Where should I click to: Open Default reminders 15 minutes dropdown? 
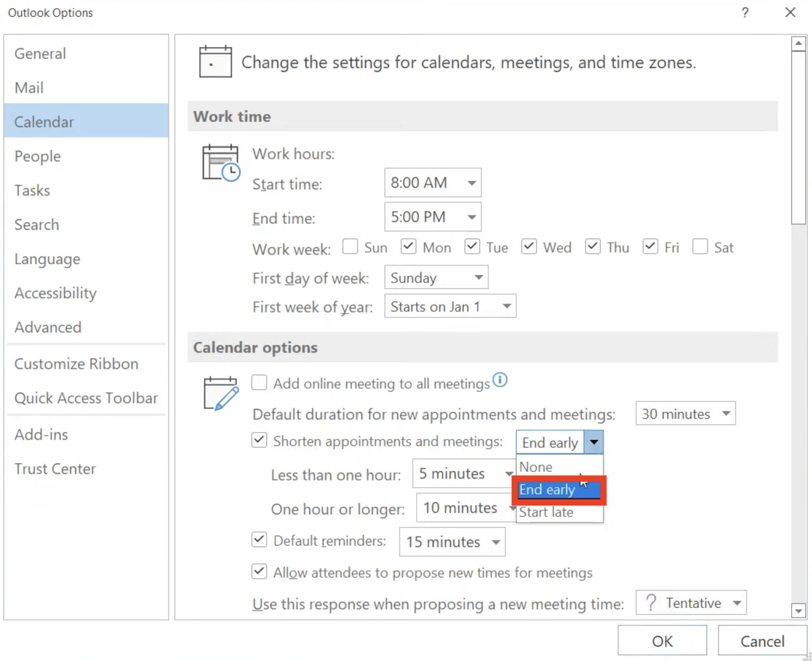[x=452, y=542]
